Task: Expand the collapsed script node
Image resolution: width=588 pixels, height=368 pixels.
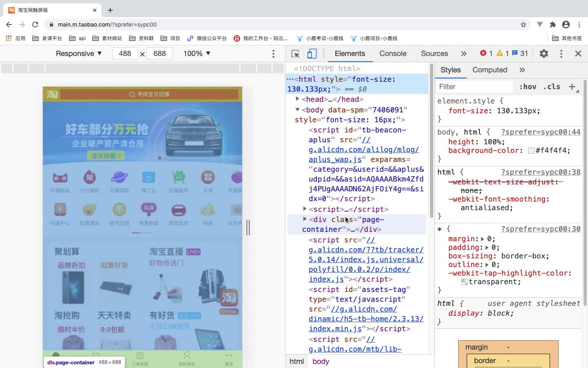Action: point(305,209)
